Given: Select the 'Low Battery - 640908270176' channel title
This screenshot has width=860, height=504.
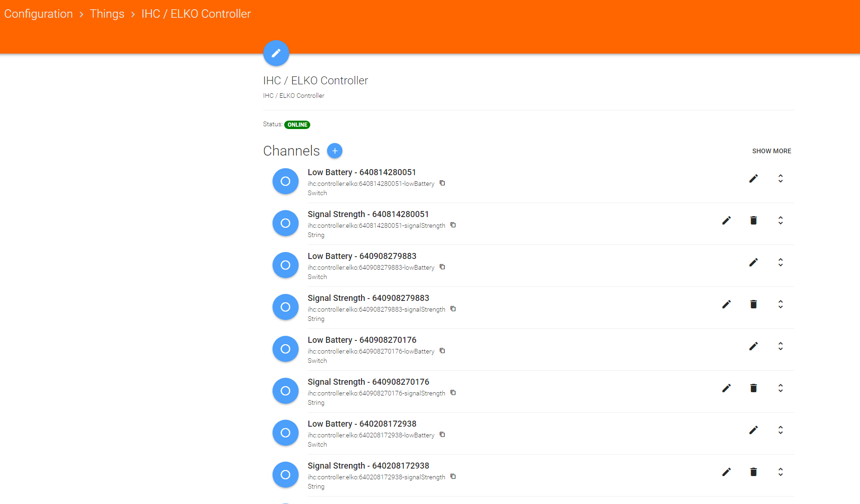Looking at the screenshot, I should pos(362,340).
